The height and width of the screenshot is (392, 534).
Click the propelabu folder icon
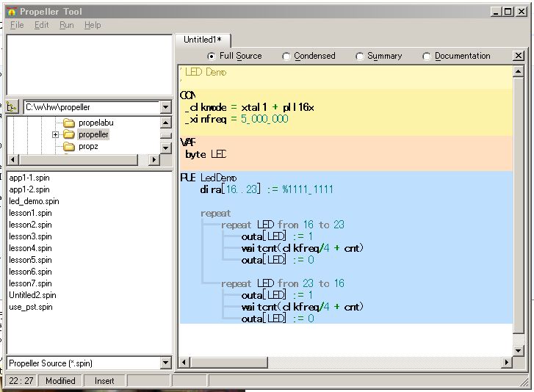69,123
